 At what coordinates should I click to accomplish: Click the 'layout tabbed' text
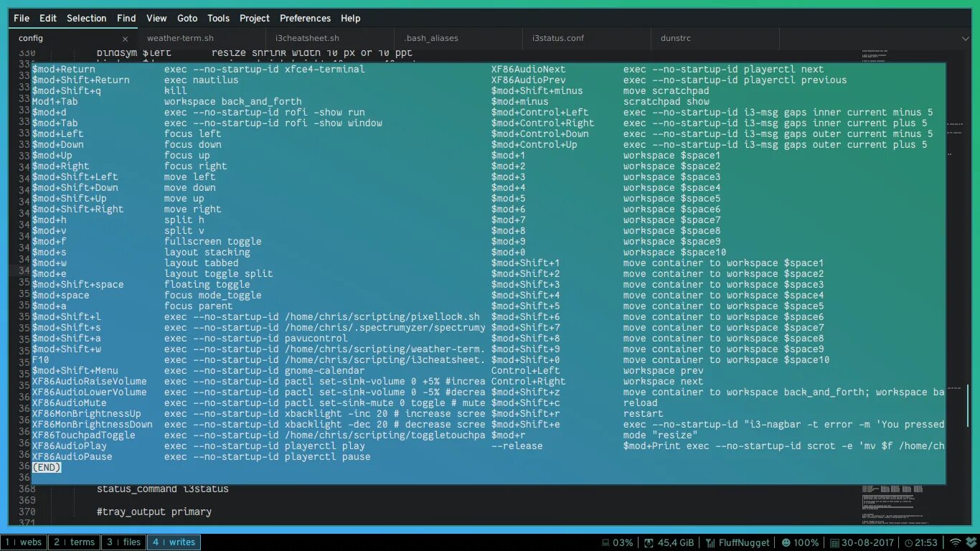[201, 263]
